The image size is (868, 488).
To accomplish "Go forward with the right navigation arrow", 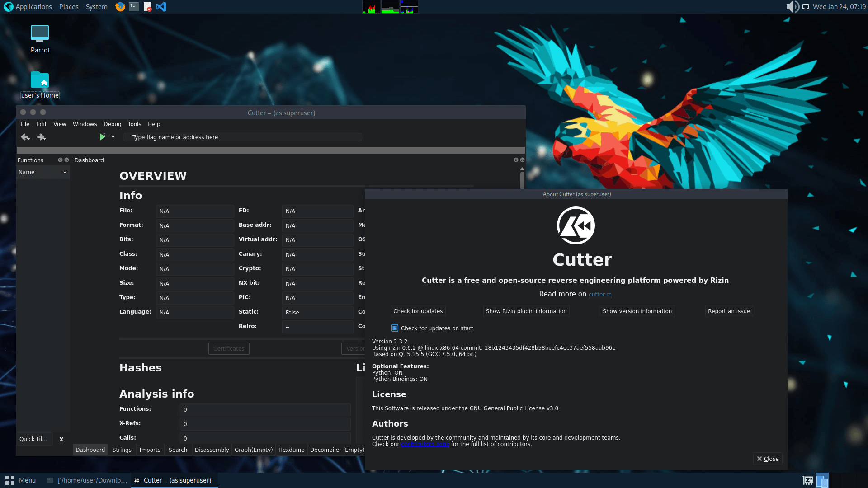I will click(x=41, y=137).
